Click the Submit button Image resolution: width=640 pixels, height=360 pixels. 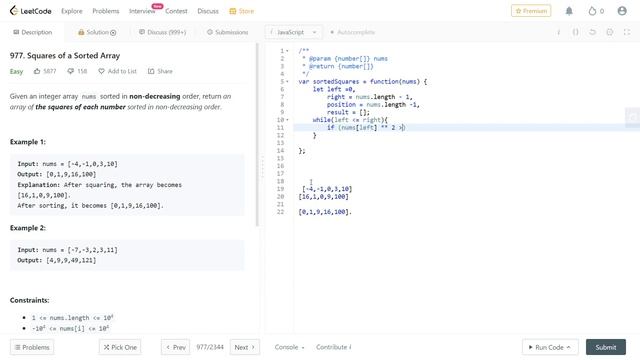[x=606, y=347]
